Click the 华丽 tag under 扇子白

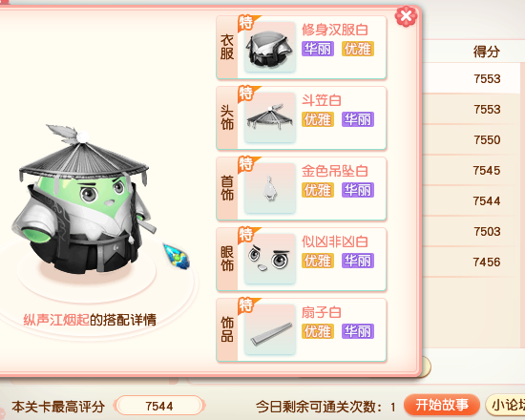click(358, 331)
